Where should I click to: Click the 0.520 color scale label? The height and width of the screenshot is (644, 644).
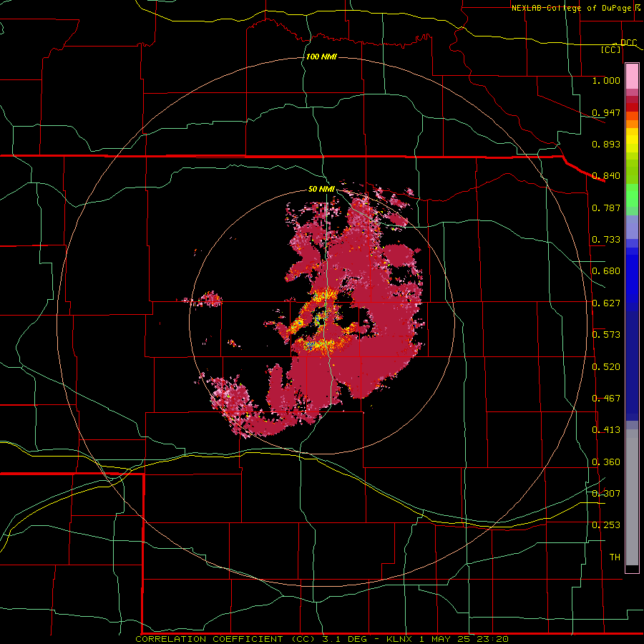click(x=606, y=367)
